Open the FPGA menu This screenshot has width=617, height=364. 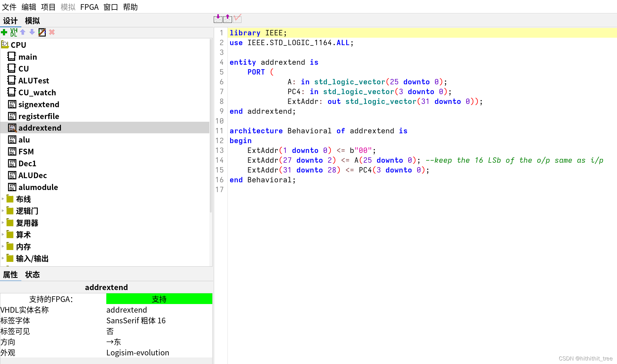point(89,7)
